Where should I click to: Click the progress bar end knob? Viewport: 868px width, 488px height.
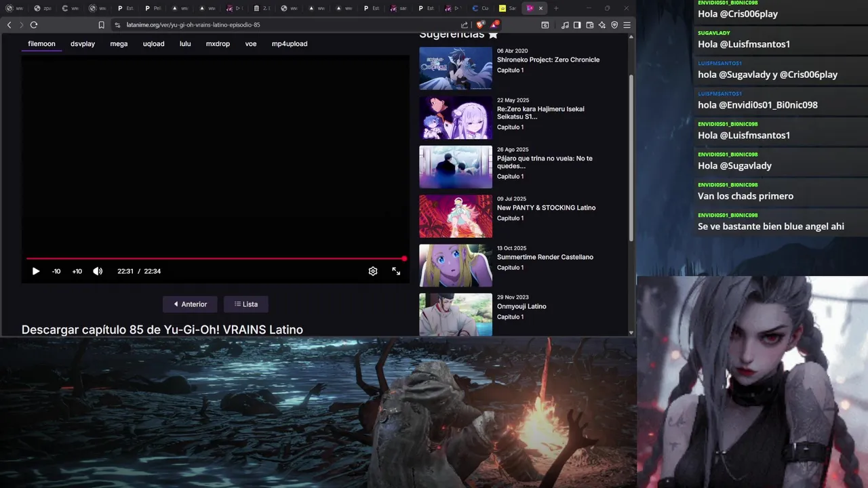tap(404, 258)
